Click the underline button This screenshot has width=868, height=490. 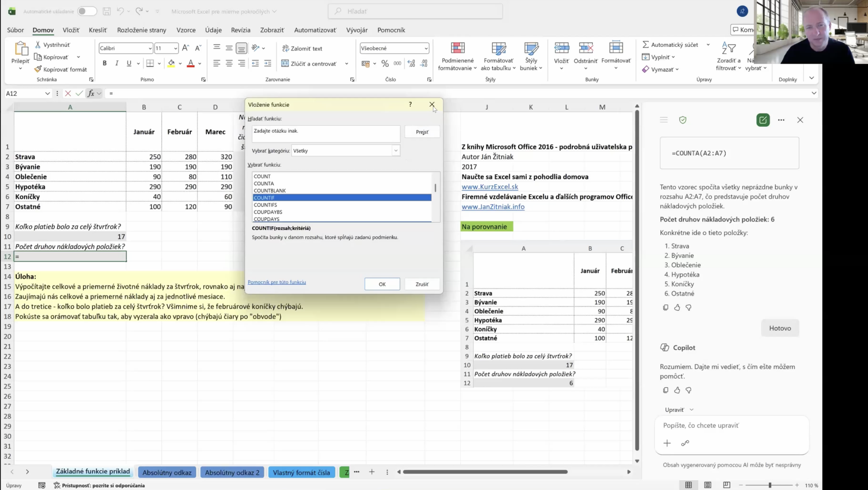[129, 63]
